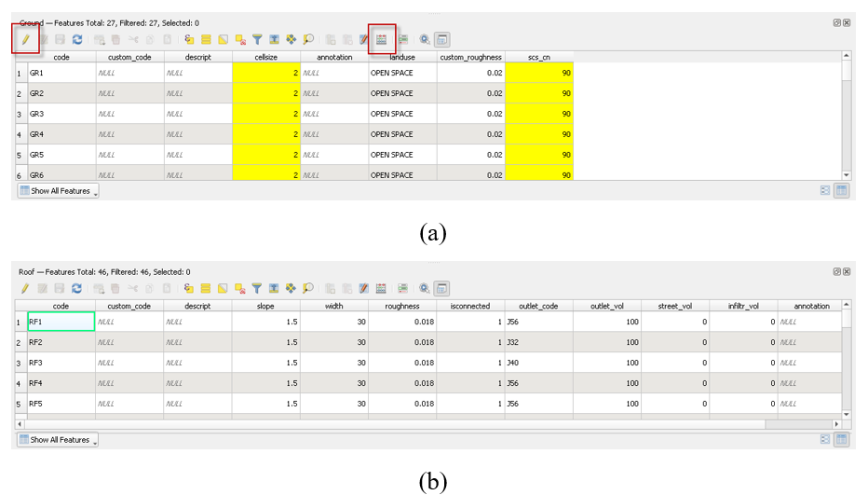Click the pencil edit icon in Roof table
868x495 pixels.
pyautogui.click(x=26, y=289)
